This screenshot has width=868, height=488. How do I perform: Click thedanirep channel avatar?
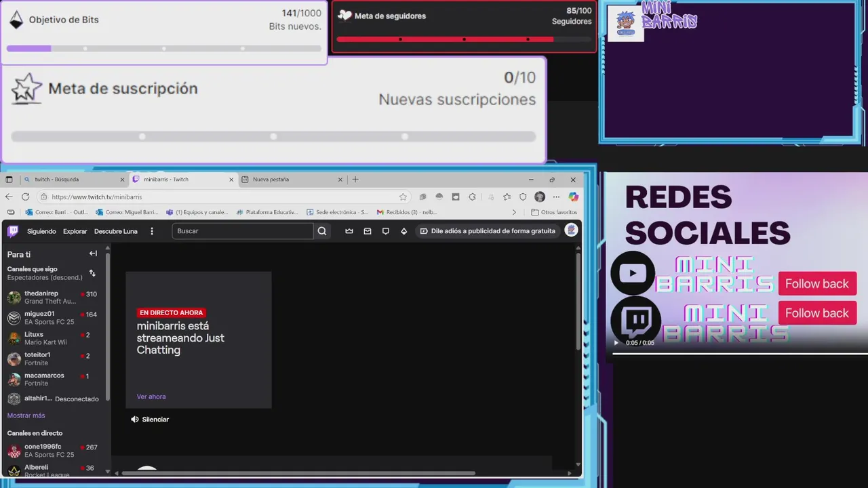click(14, 298)
